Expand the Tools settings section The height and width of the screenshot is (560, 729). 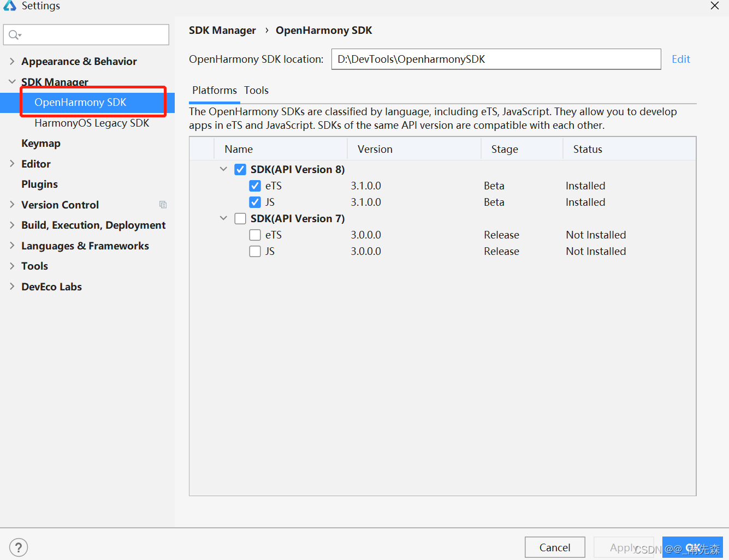[12, 266]
